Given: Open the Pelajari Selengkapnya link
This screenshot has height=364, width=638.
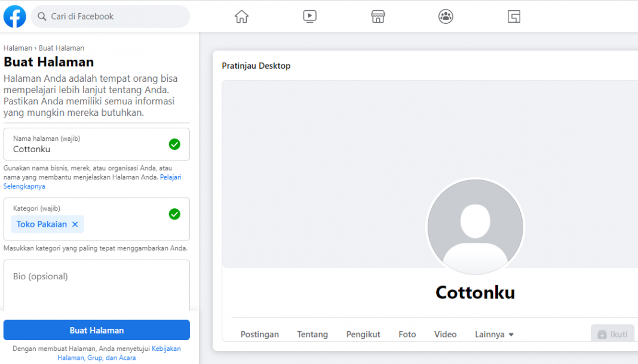Looking at the screenshot, I should point(171,177).
